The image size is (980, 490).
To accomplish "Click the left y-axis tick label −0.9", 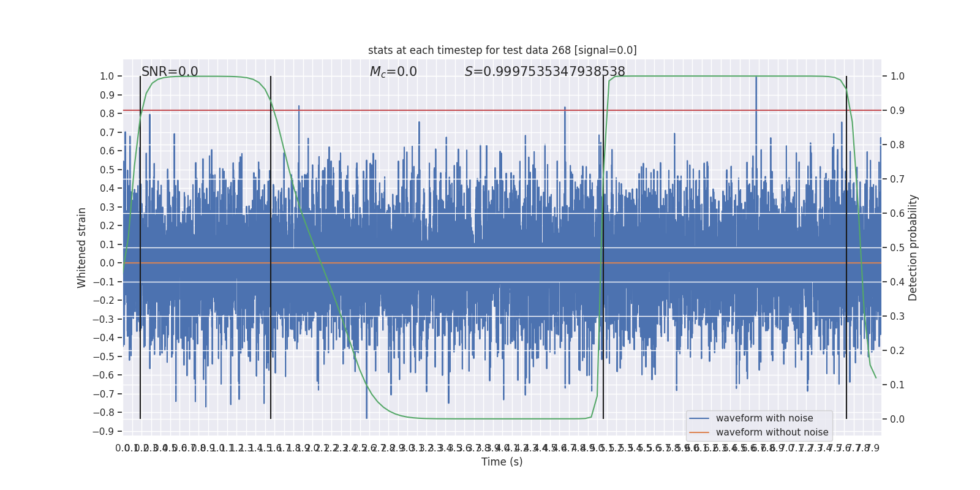I will point(104,431).
